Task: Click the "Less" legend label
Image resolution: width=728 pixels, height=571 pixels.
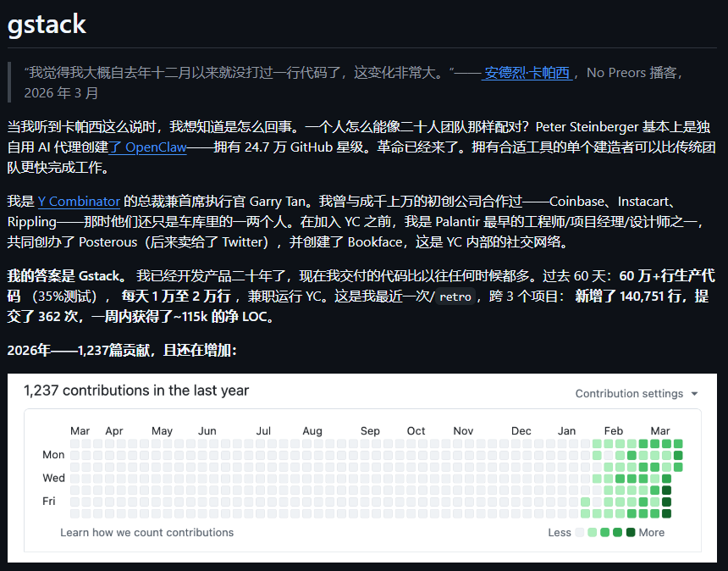Action: point(560,533)
